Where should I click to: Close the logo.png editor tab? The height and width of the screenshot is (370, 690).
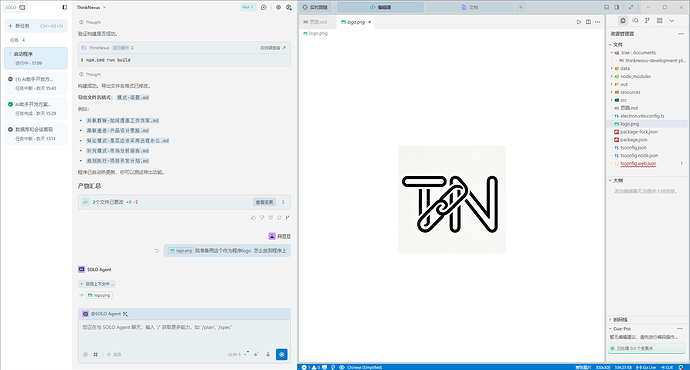[370, 22]
